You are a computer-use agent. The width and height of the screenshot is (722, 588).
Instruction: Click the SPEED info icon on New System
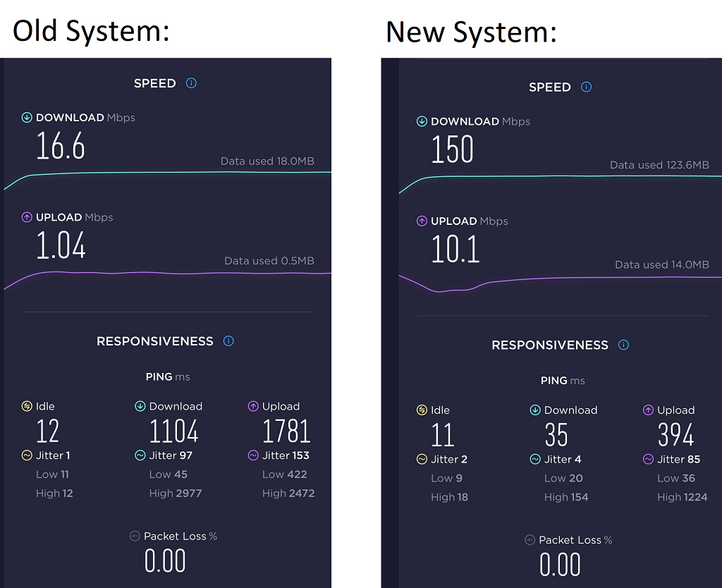(585, 87)
